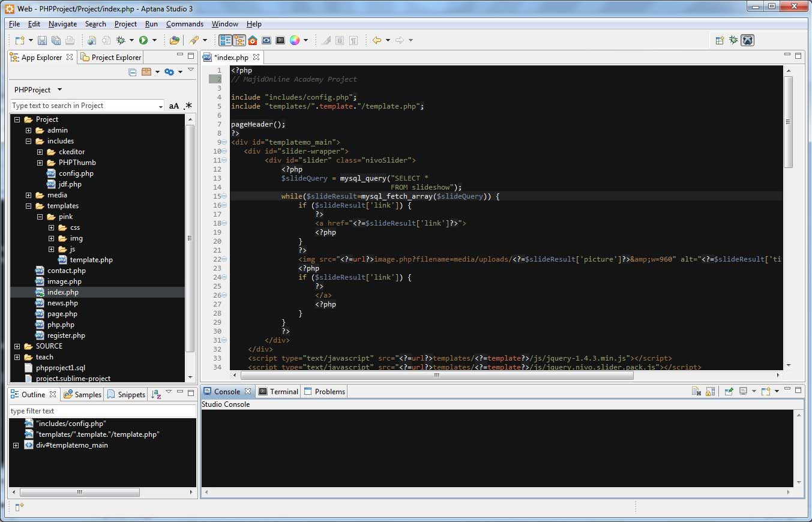Select phpproject1.sql file
Image resolution: width=812 pixels, height=522 pixels.
(x=60, y=368)
